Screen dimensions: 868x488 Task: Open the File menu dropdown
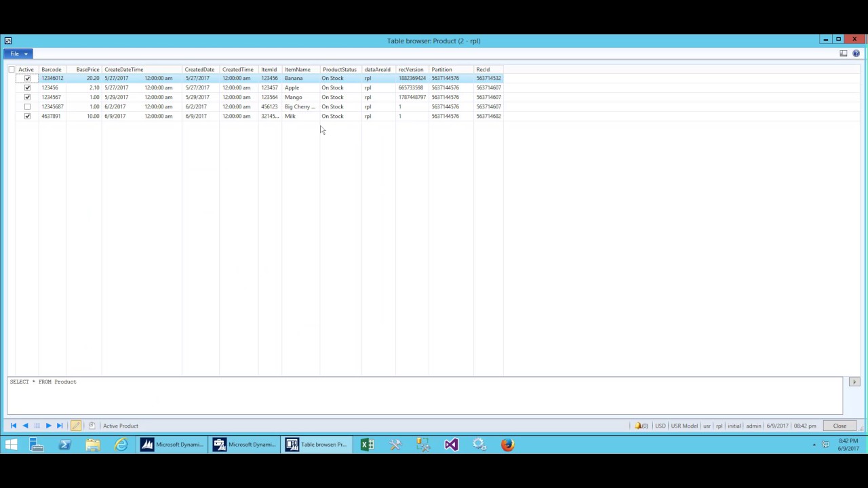pyautogui.click(x=18, y=54)
